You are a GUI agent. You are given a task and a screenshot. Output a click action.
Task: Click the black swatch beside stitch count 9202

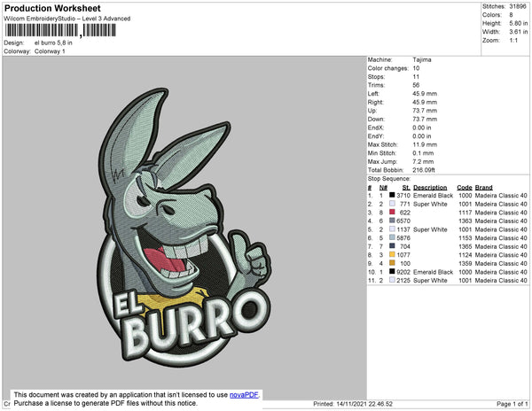click(x=392, y=271)
